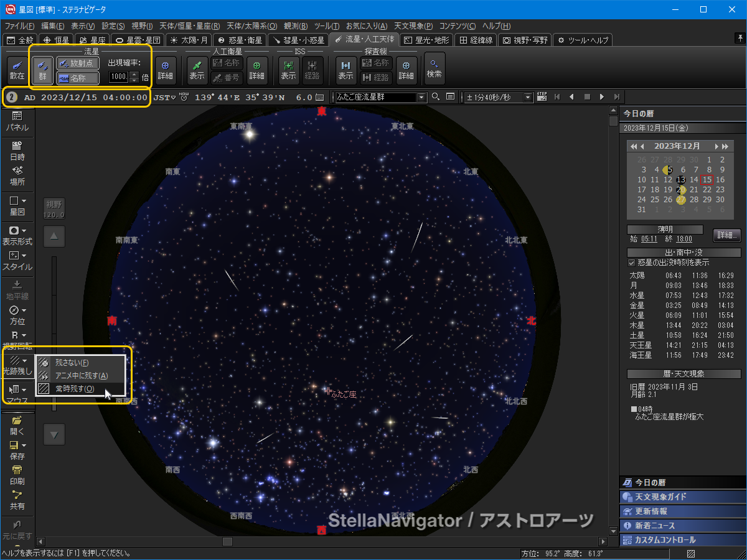Toggle artificial satellite 番号 label button
Viewport: 747px width, 560px height.
[x=226, y=78]
